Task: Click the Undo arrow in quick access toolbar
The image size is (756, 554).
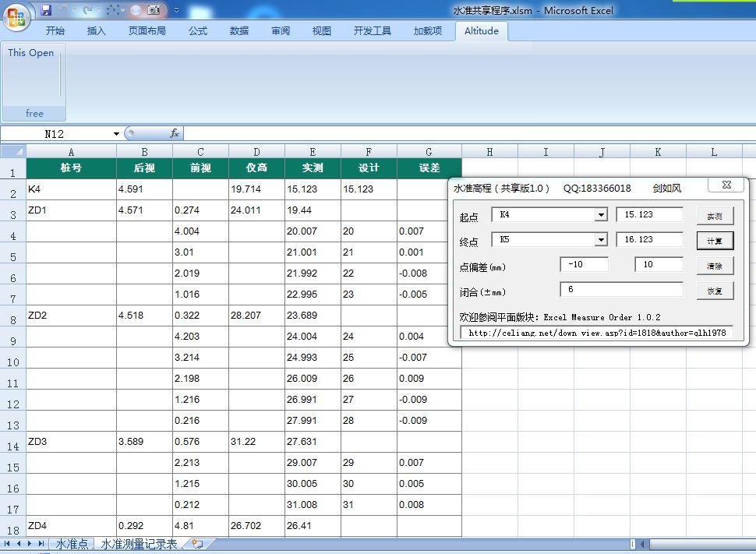Action: (x=63, y=9)
